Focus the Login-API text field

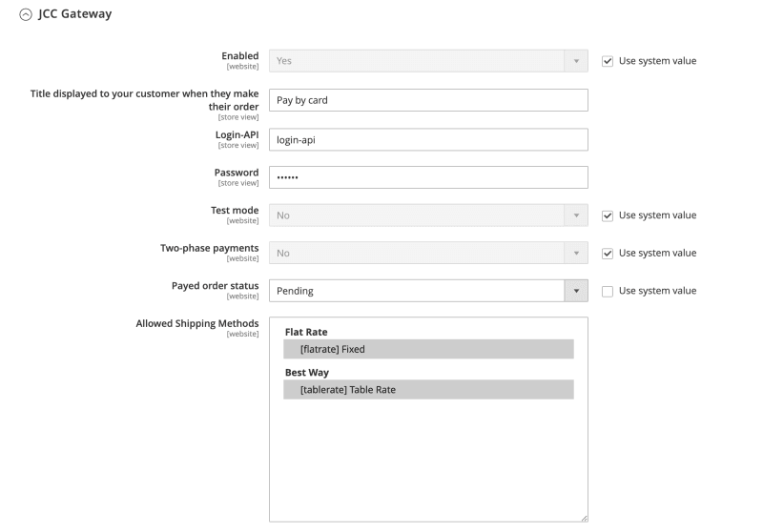427,139
